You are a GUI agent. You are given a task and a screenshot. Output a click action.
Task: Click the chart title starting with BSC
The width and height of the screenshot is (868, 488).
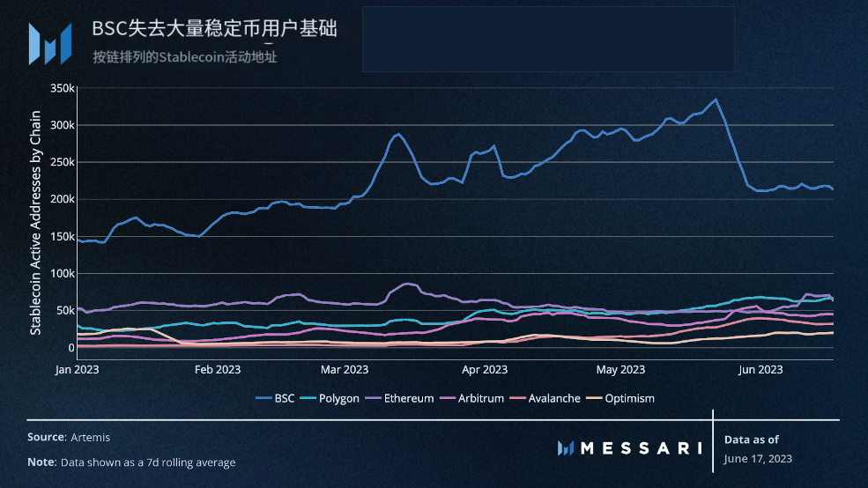tap(214, 29)
